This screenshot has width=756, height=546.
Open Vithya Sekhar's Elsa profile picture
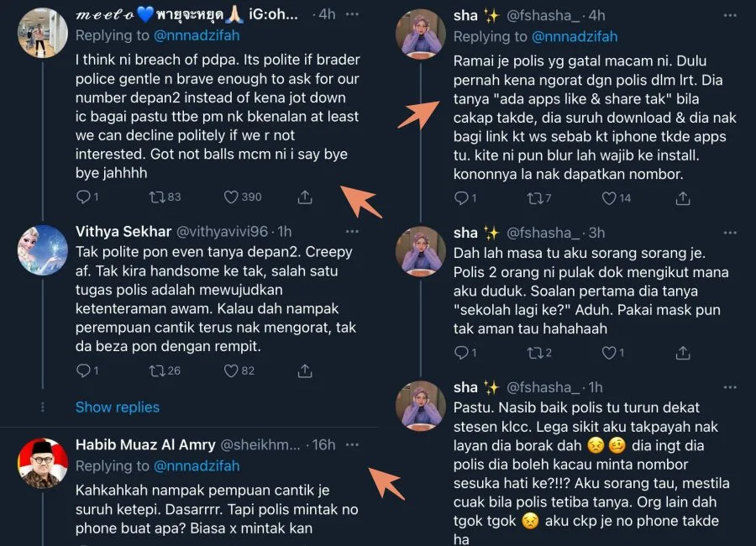click(x=43, y=250)
